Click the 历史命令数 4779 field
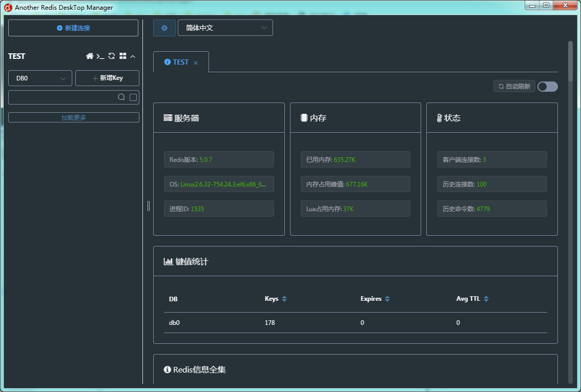 point(492,209)
